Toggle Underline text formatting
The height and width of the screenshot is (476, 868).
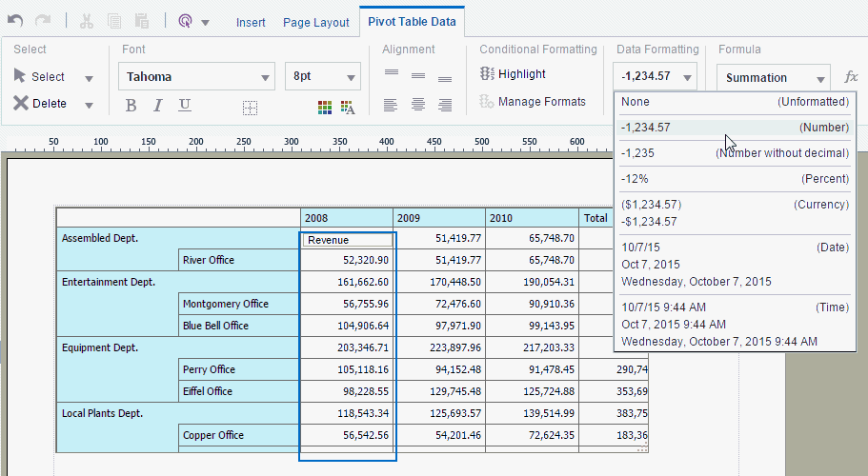(x=184, y=106)
